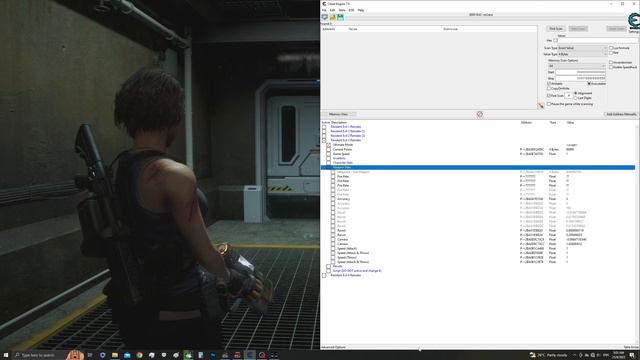Open the Edit menu
Screen dimensions: 640x360
tap(332, 10)
